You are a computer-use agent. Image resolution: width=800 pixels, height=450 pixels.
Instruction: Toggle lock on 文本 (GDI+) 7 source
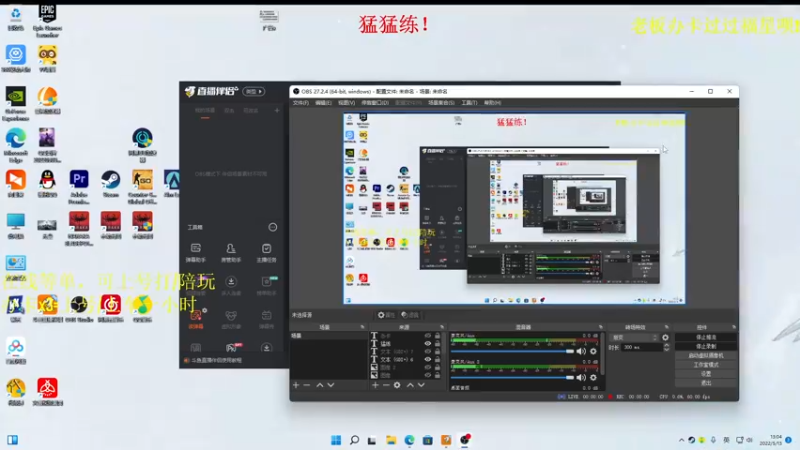click(x=437, y=352)
